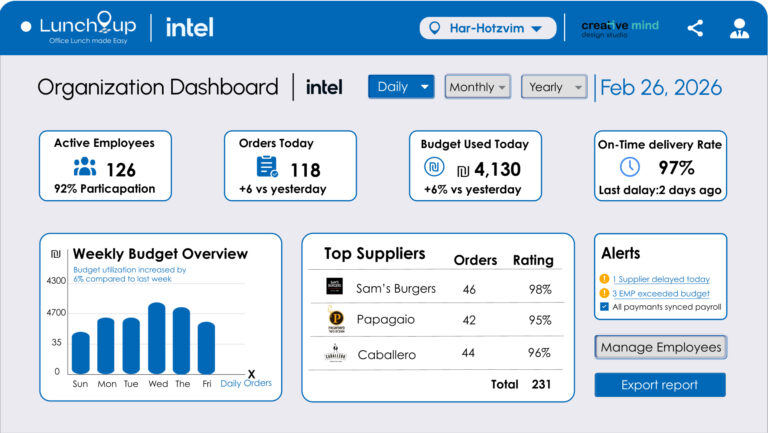The image size is (768, 433).
Task: Click the Orders Today clipboard icon
Action: pos(267,167)
